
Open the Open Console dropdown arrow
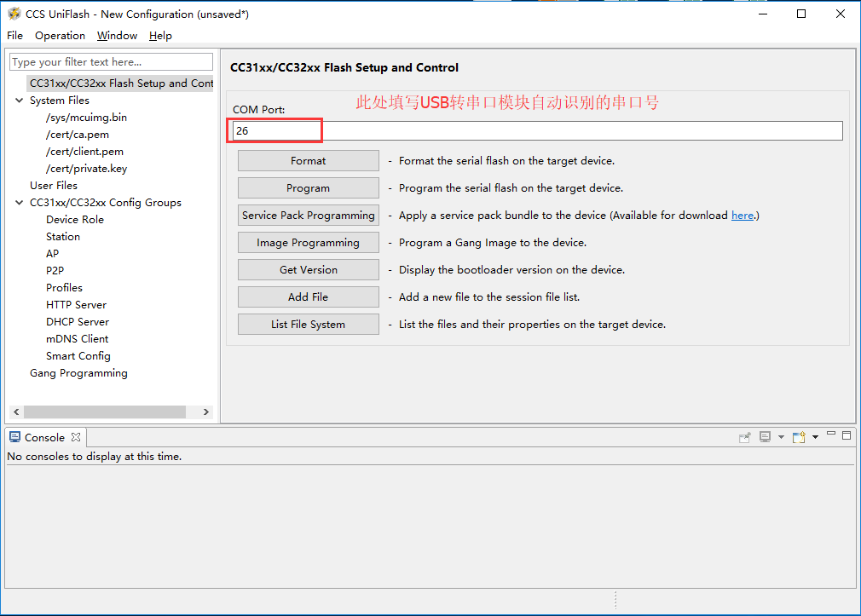(816, 437)
